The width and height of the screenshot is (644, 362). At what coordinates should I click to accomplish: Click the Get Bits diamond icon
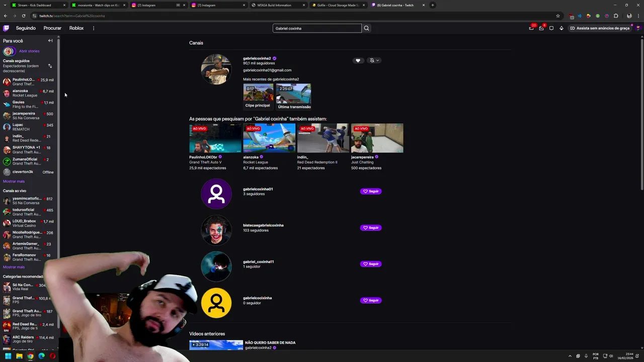point(561,28)
